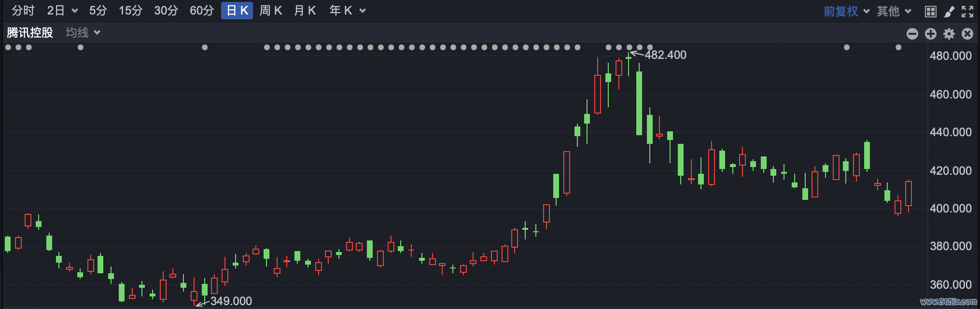Click the 380.000 axis price label
Screen dimensions: 980x309
(951, 246)
